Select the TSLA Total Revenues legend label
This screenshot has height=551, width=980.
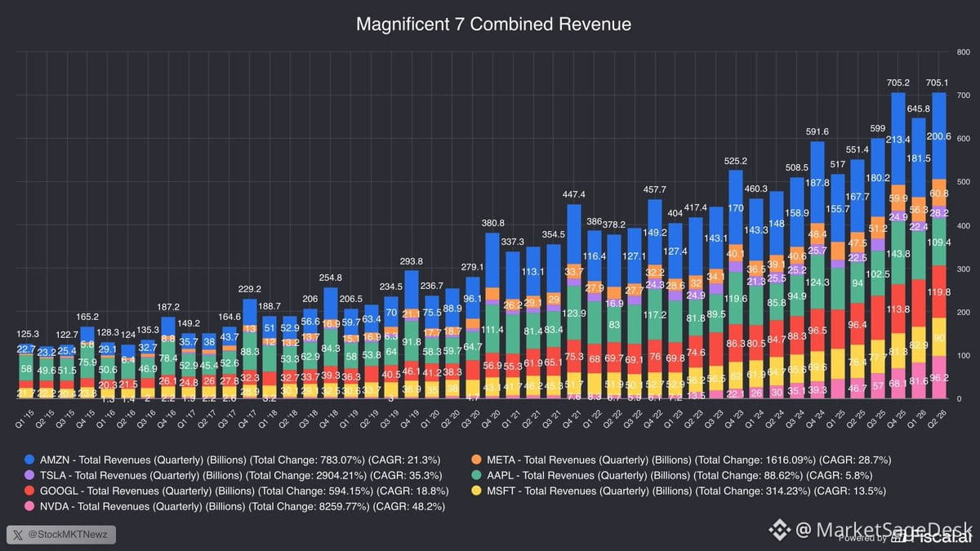tap(239, 474)
